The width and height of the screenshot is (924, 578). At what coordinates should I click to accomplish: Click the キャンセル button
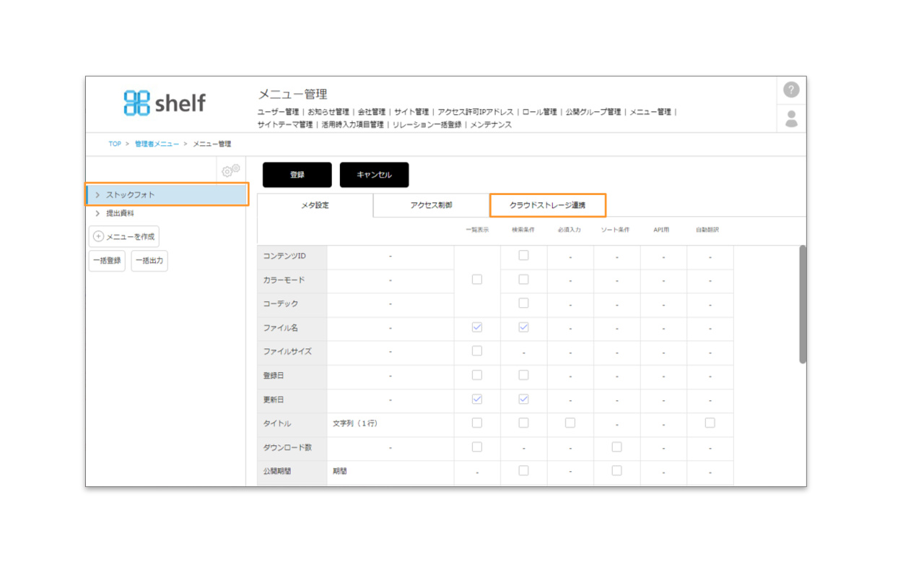click(374, 175)
